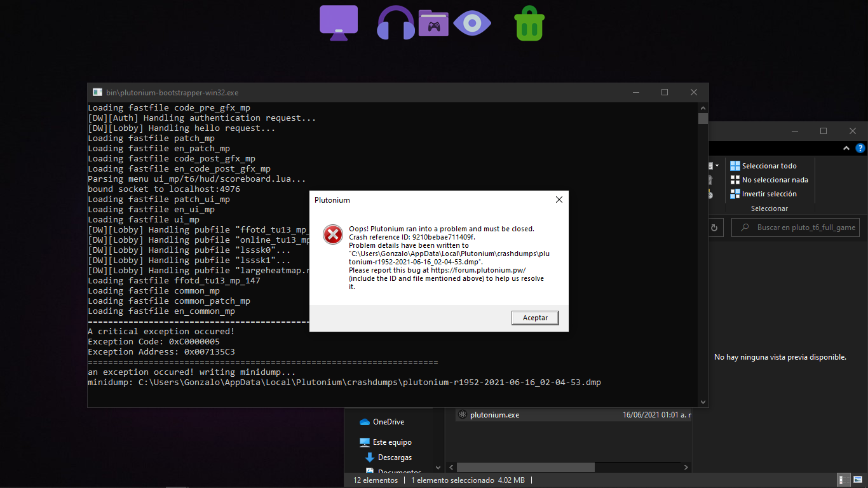Click Invertir selección label in ribbon

(x=770, y=194)
